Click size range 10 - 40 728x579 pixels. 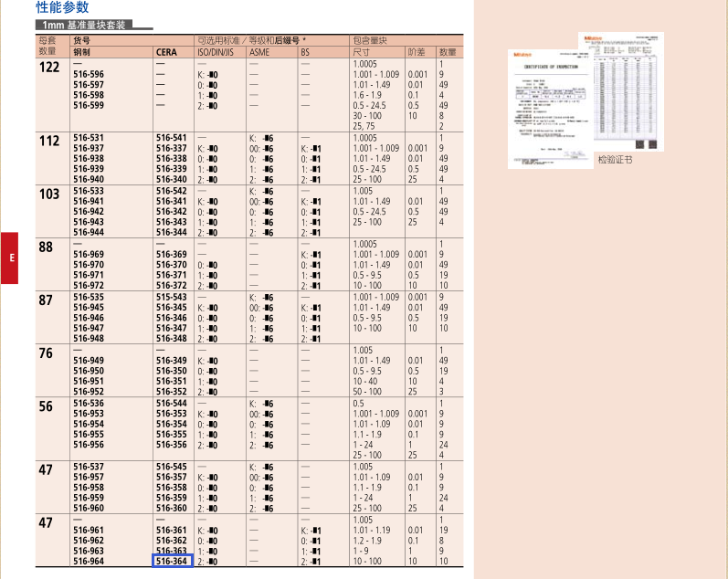(365, 381)
